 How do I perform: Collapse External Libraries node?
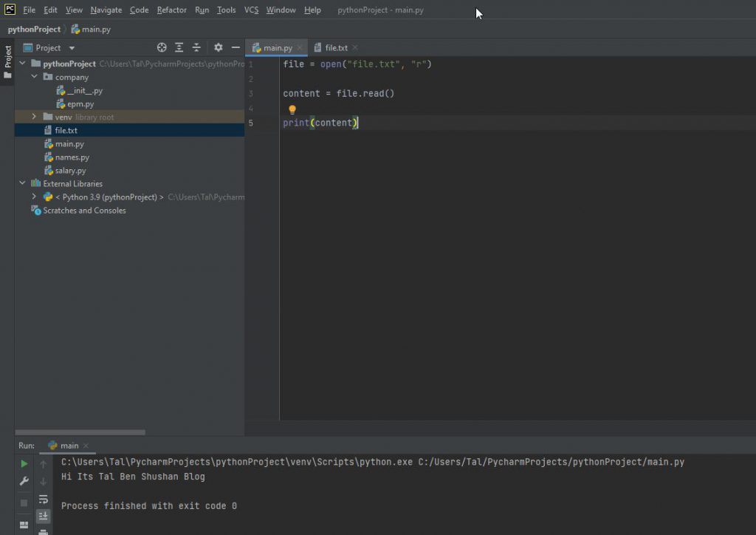tap(22, 183)
